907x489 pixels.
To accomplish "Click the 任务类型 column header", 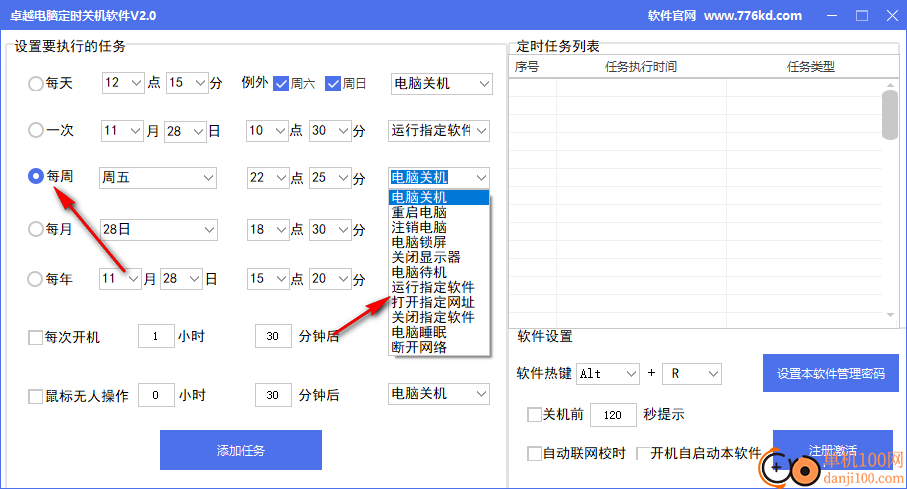I will click(811, 67).
